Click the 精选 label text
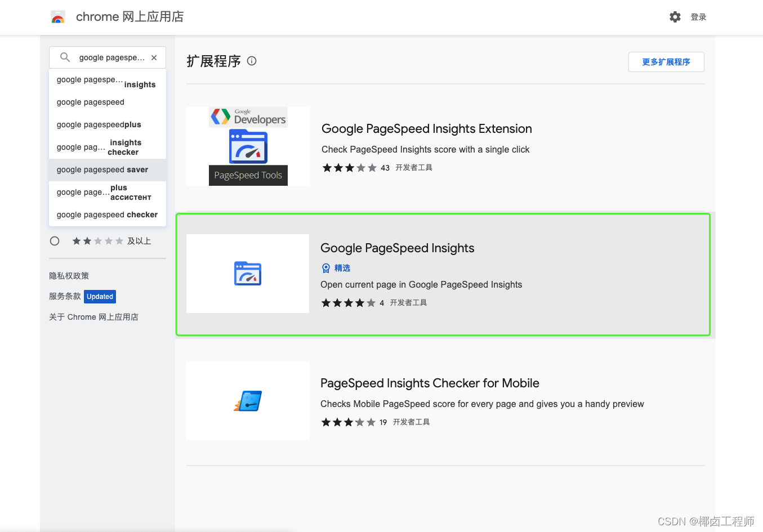Viewport: 763px width, 532px height. (x=342, y=268)
